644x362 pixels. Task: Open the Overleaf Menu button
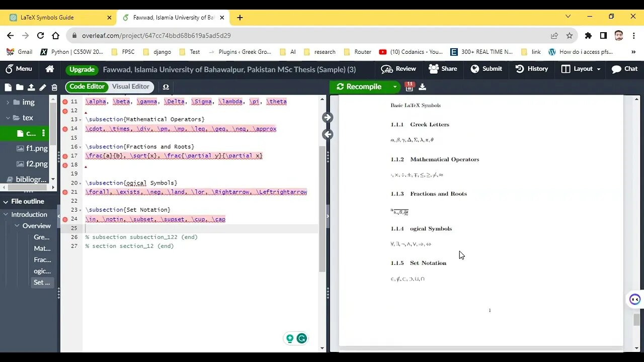pyautogui.click(x=18, y=69)
